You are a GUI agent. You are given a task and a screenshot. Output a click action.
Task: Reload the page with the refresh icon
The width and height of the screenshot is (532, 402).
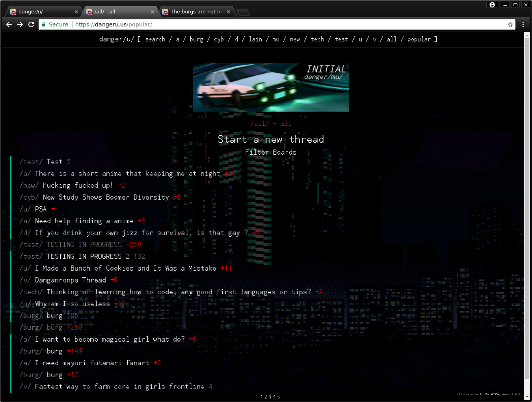[31, 24]
